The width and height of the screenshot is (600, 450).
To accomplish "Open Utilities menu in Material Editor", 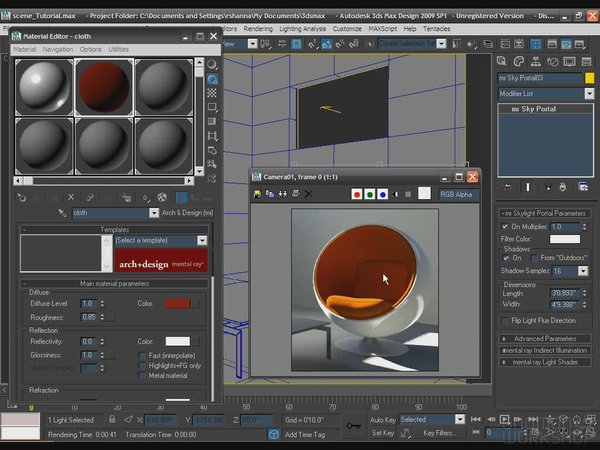I will 118,49.
